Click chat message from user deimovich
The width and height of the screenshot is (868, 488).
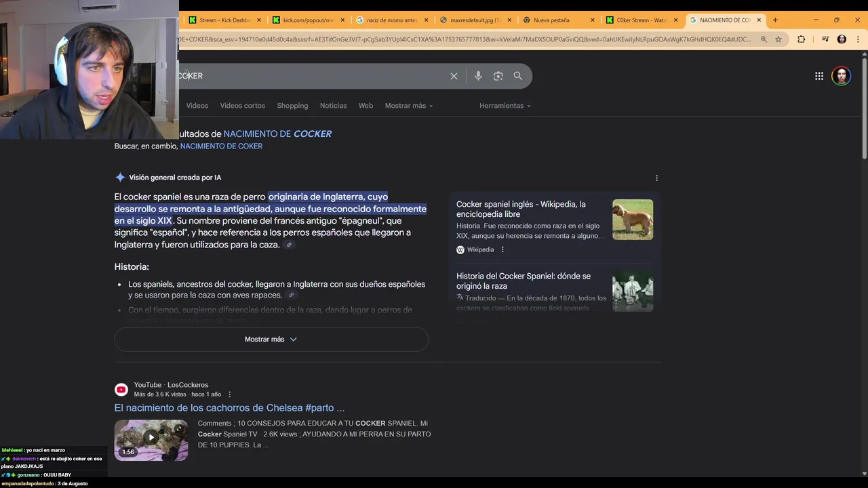click(53, 462)
